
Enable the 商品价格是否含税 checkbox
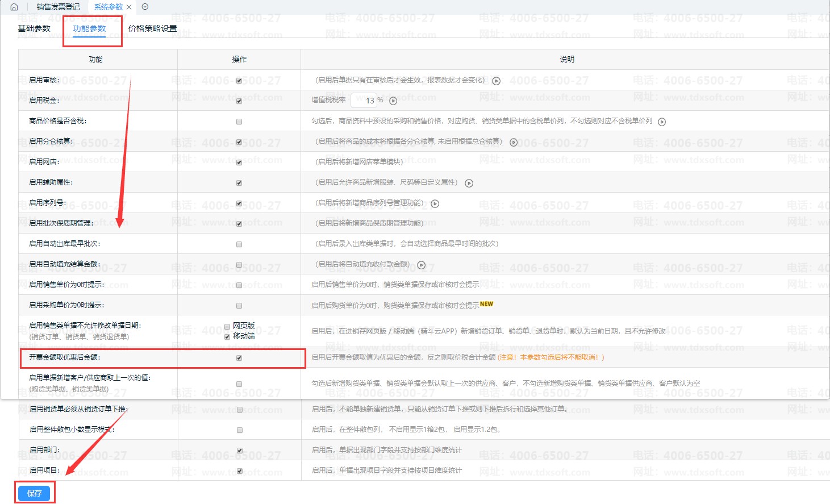click(x=239, y=122)
